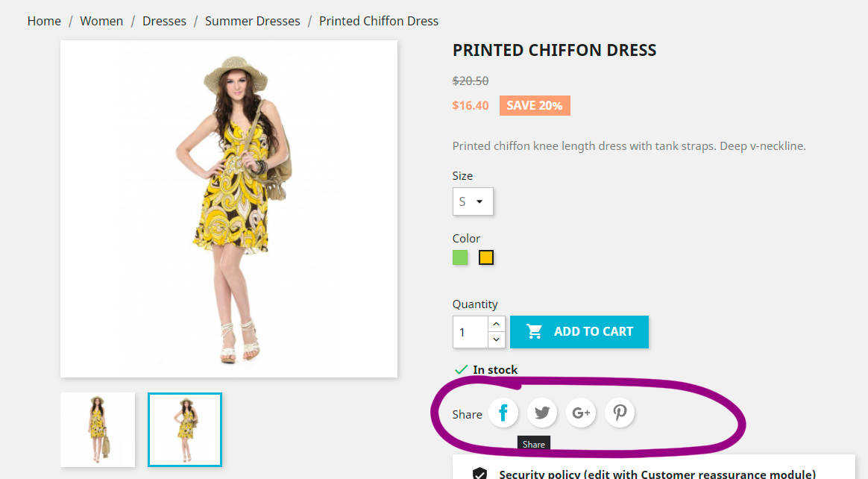Share product on Pinterest
868x479 pixels.
pyautogui.click(x=620, y=413)
